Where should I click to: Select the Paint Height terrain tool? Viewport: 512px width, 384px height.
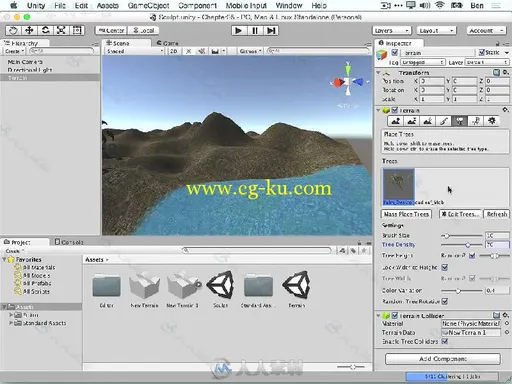(412, 121)
